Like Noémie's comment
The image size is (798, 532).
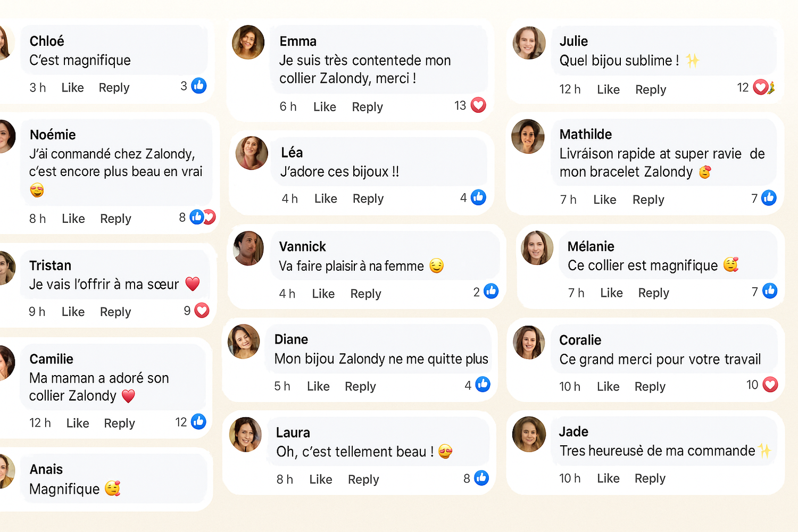pos(73,219)
